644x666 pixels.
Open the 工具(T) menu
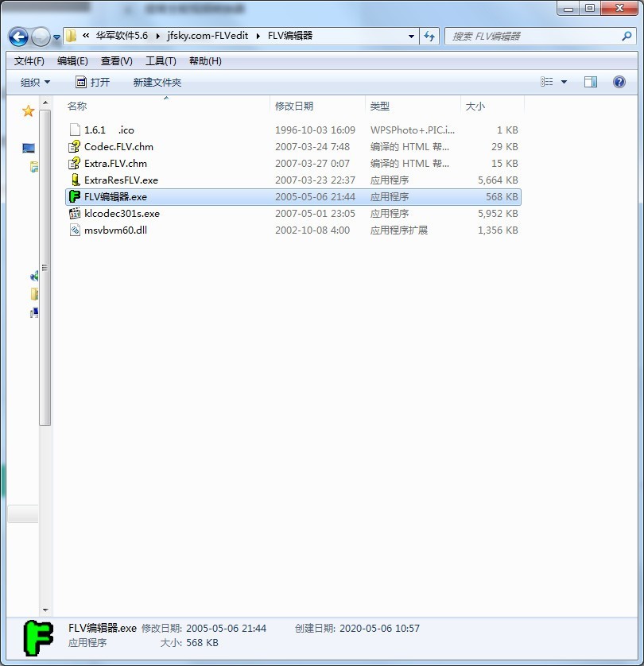(161, 61)
